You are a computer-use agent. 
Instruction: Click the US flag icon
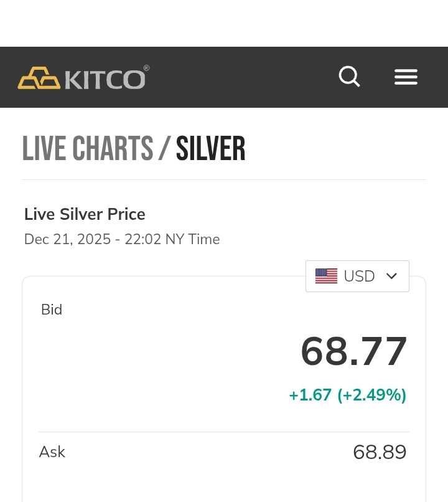326,276
